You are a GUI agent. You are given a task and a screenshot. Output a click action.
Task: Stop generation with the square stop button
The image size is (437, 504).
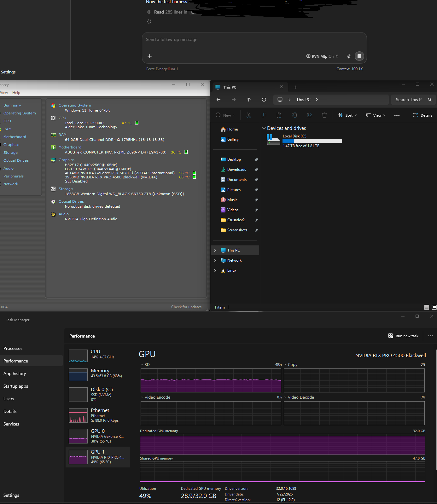359,56
